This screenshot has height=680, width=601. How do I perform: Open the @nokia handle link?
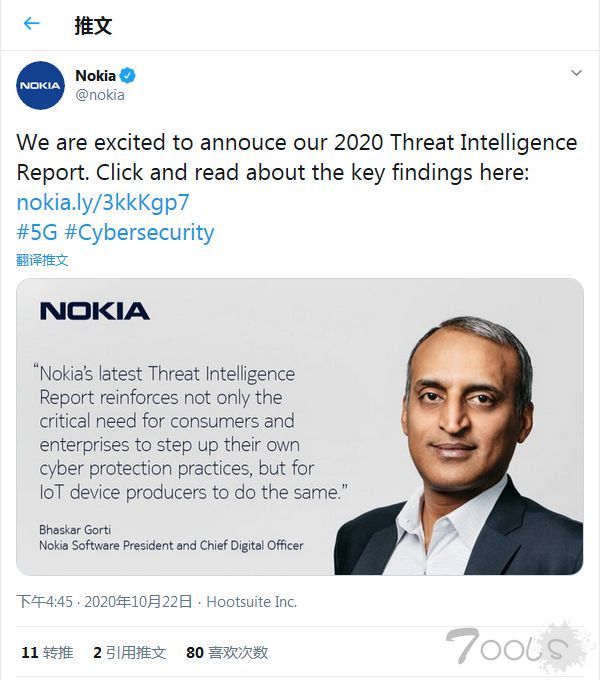[100, 95]
